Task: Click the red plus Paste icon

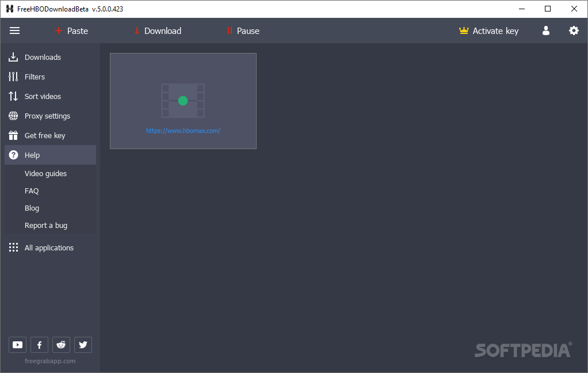Action: tap(59, 31)
